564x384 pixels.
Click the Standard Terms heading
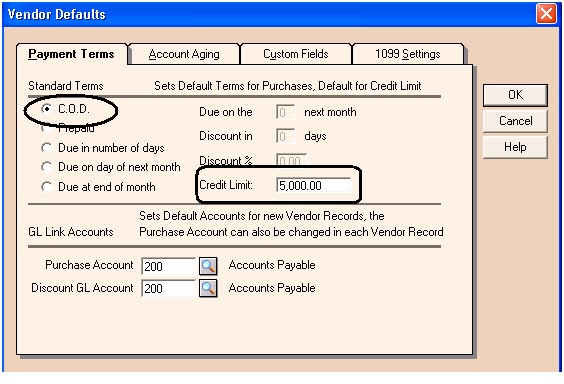click(66, 86)
